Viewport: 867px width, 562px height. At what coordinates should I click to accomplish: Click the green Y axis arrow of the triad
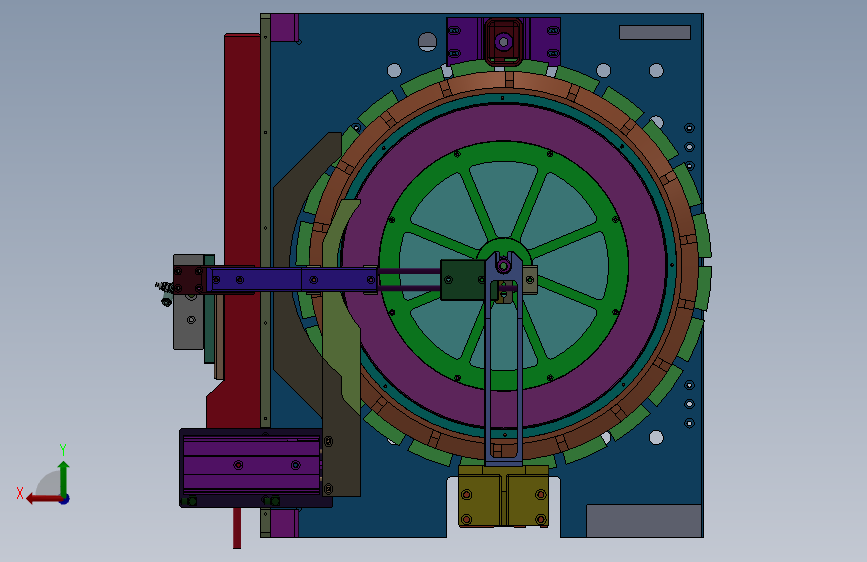coord(64,478)
